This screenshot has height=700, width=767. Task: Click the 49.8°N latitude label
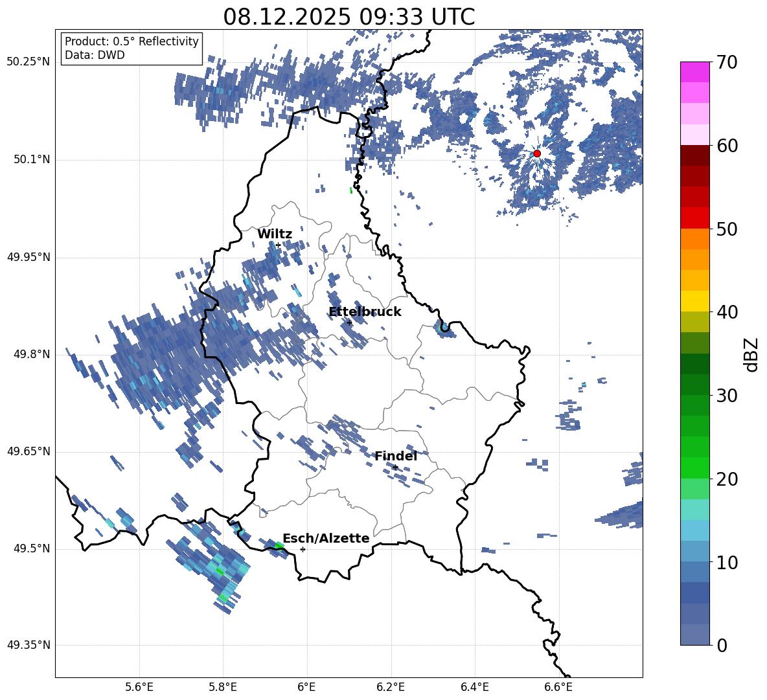[31, 354]
